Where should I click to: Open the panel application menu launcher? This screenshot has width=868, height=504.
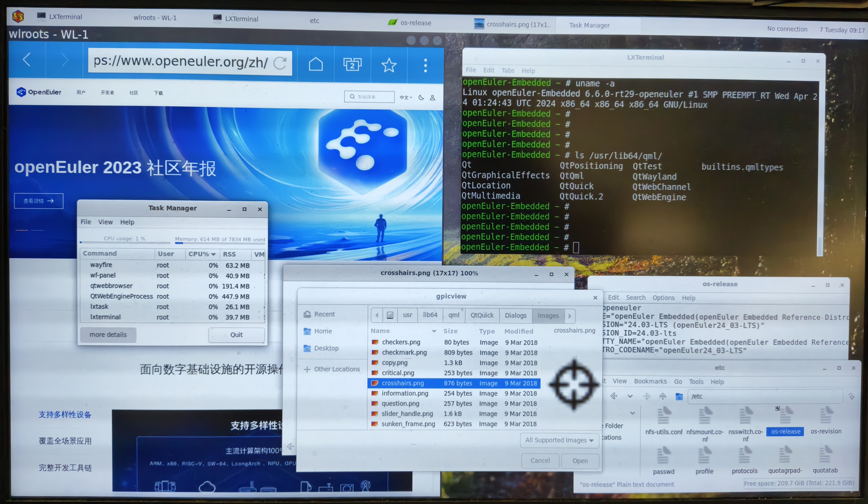pyautogui.click(x=18, y=16)
